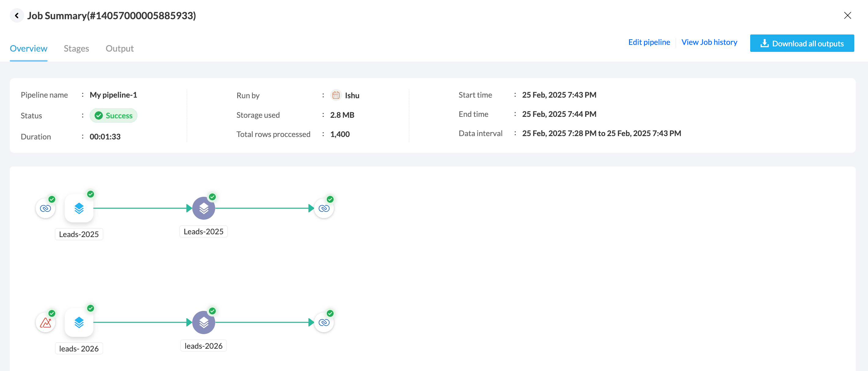Select the Overview tab
868x371 pixels.
[x=29, y=49]
